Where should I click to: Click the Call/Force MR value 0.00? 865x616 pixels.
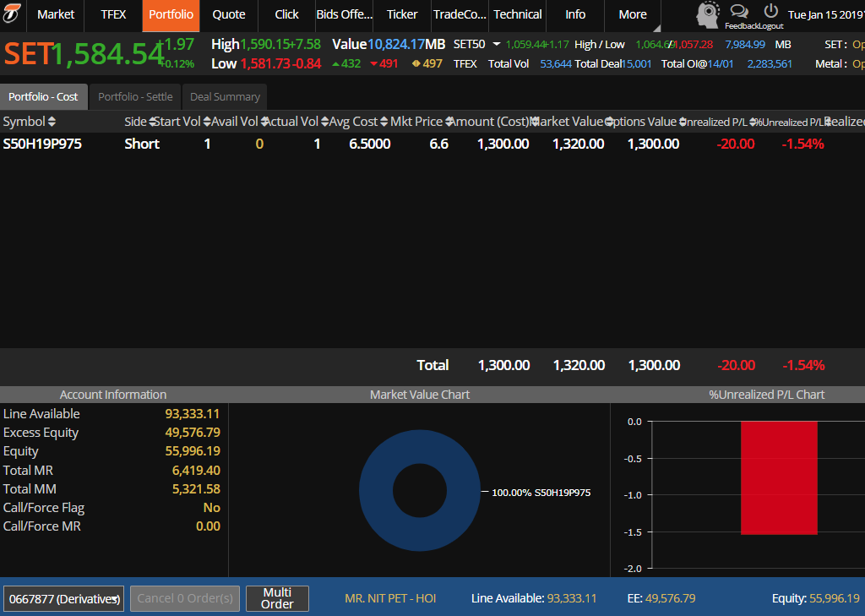[x=208, y=526]
